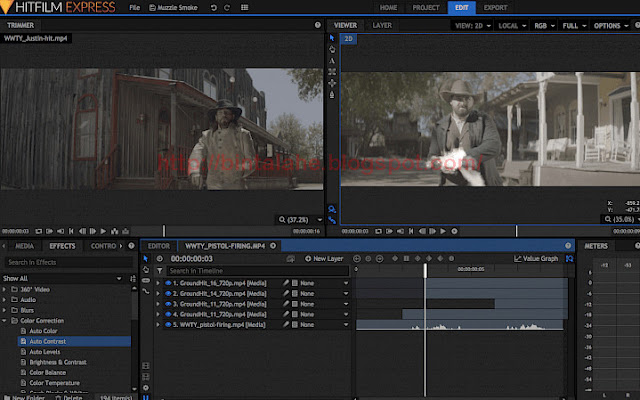The width and height of the screenshot is (640, 400).
Task: Open the RGB channels dropdown
Action: pos(544,25)
